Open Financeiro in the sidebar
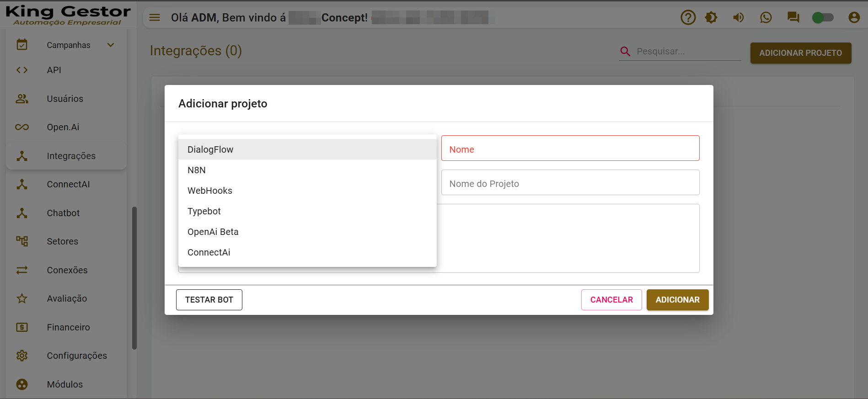The image size is (868, 399). coord(68,327)
